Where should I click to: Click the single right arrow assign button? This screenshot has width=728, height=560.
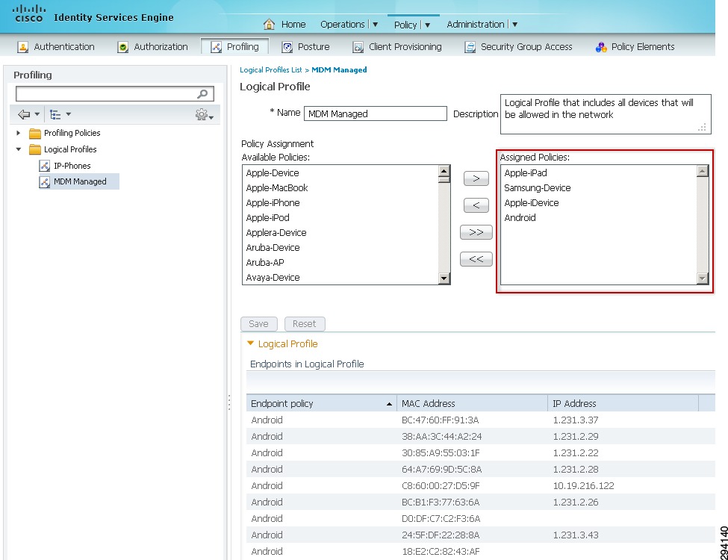(476, 178)
